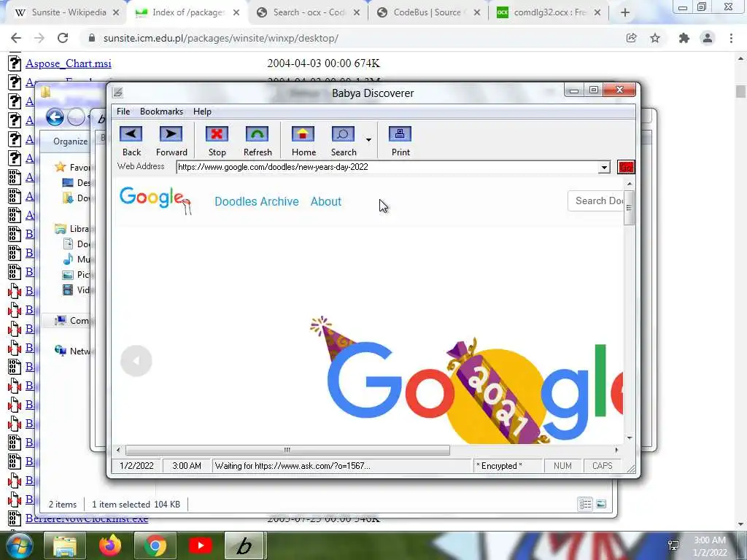This screenshot has width=747, height=560.
Task: Click Chrome reload button
Action: [x=63, y=38]
